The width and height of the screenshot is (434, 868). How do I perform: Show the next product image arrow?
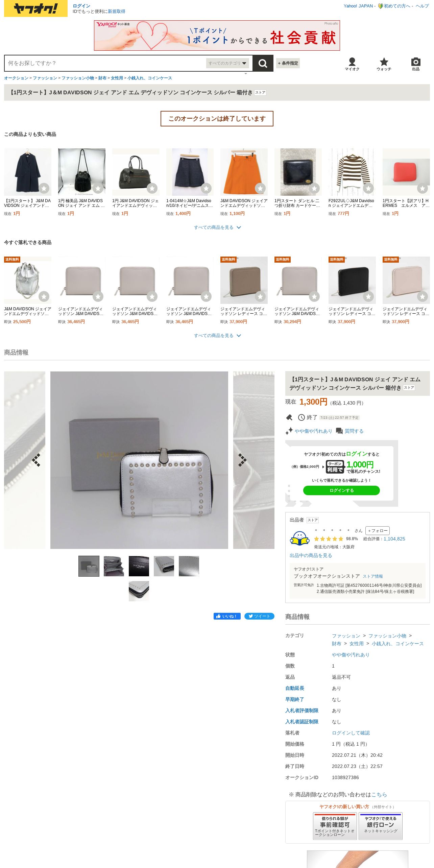tap(242, 460)
